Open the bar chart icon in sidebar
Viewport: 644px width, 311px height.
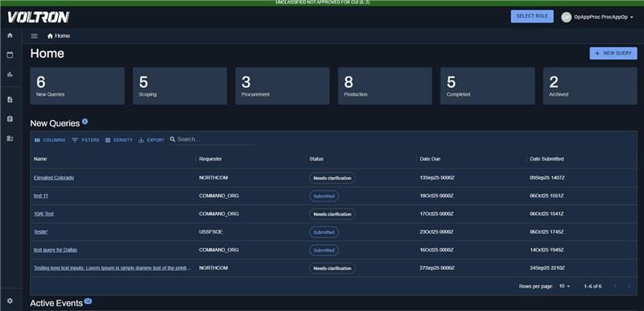pyautogui.click(x=10, y=74)
